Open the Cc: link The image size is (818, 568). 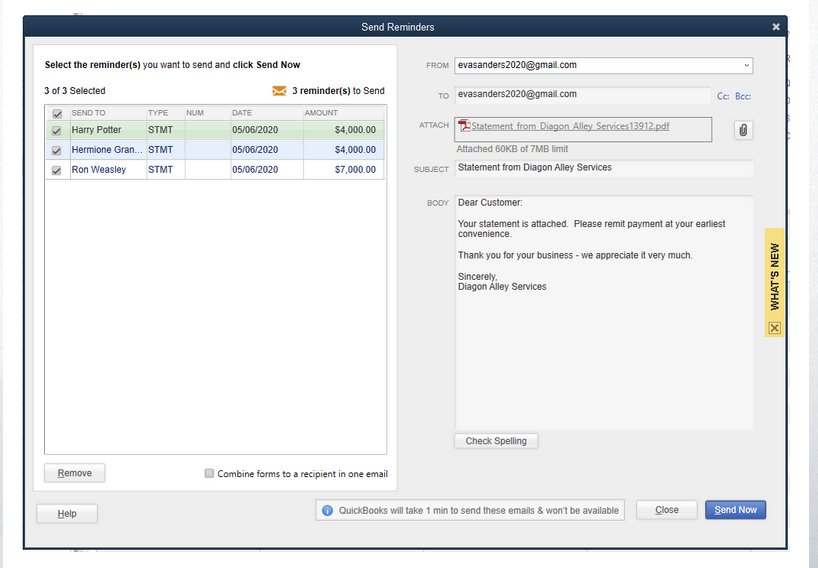pyautogui.click(x=722, y=96)
